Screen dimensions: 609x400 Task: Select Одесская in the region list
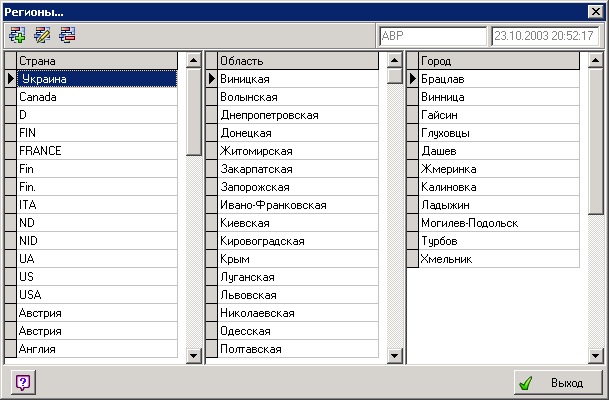pos(297,331)
